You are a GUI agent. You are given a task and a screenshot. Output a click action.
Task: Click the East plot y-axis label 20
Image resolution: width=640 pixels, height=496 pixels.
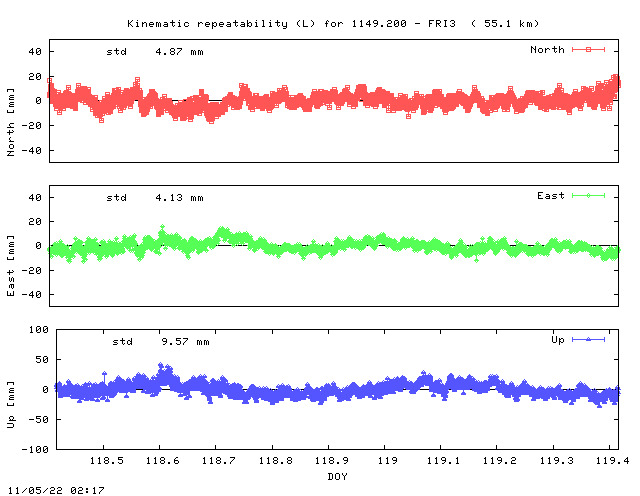[x=35, y=222]
